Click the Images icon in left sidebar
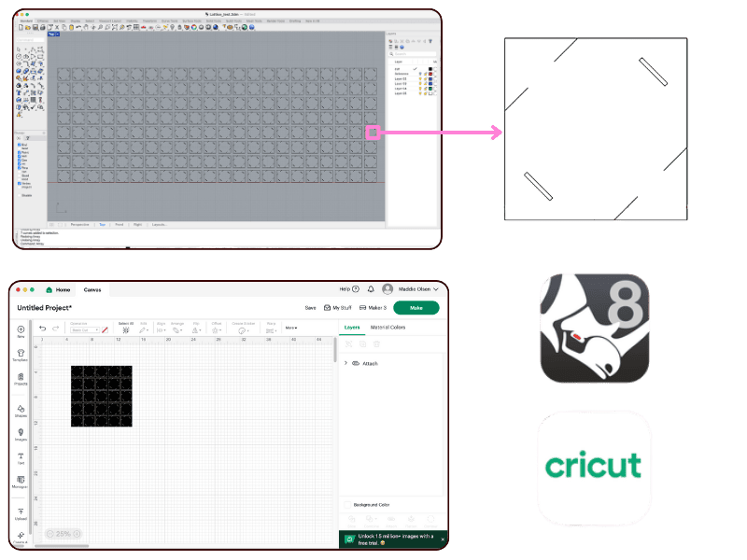This screenshot has width=747, height=560. tap(21, 434)
